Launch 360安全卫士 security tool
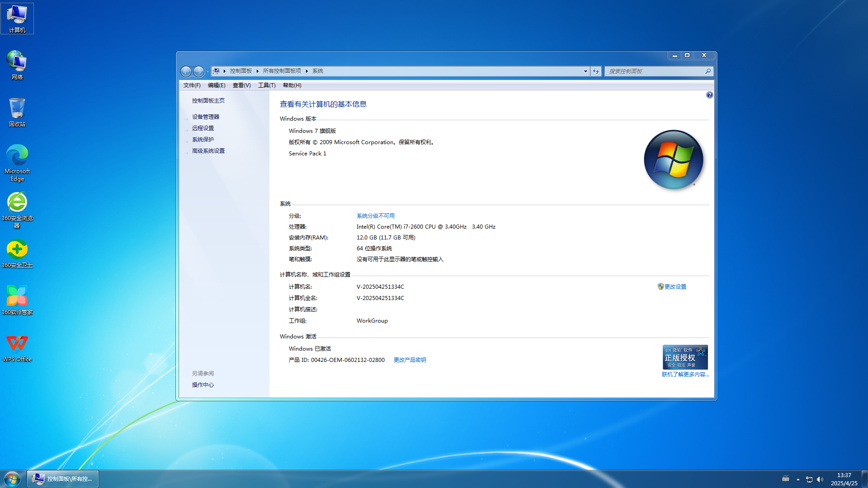Image resolution: width=868 pixels, height=488 pixels. pyautogui.click(x=17, y=250)
